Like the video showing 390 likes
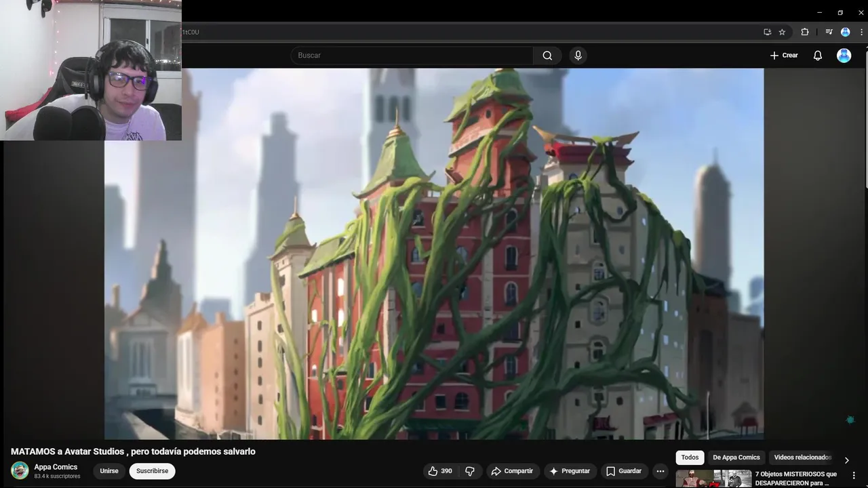The image size is (868, 488). click(440, 471)
